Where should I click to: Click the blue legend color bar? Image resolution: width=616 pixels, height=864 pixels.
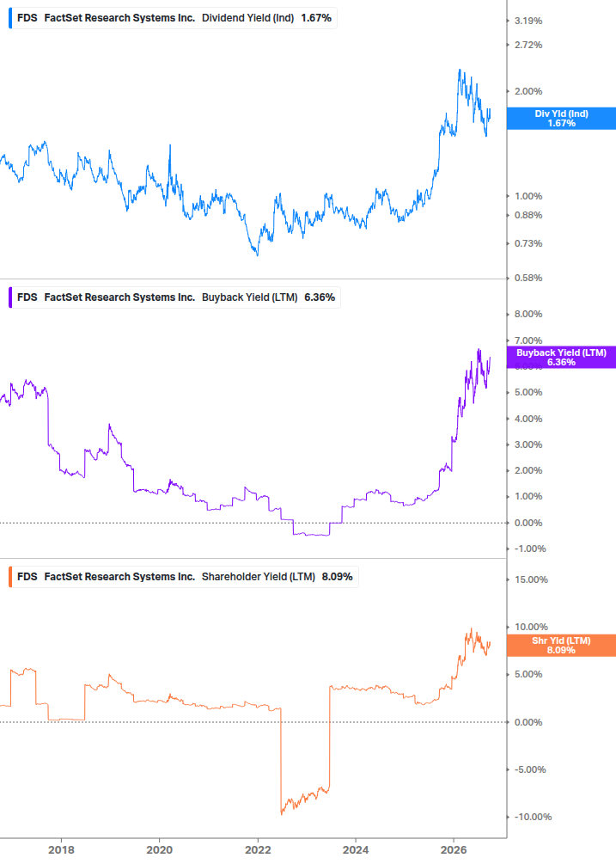click(10, 18)
